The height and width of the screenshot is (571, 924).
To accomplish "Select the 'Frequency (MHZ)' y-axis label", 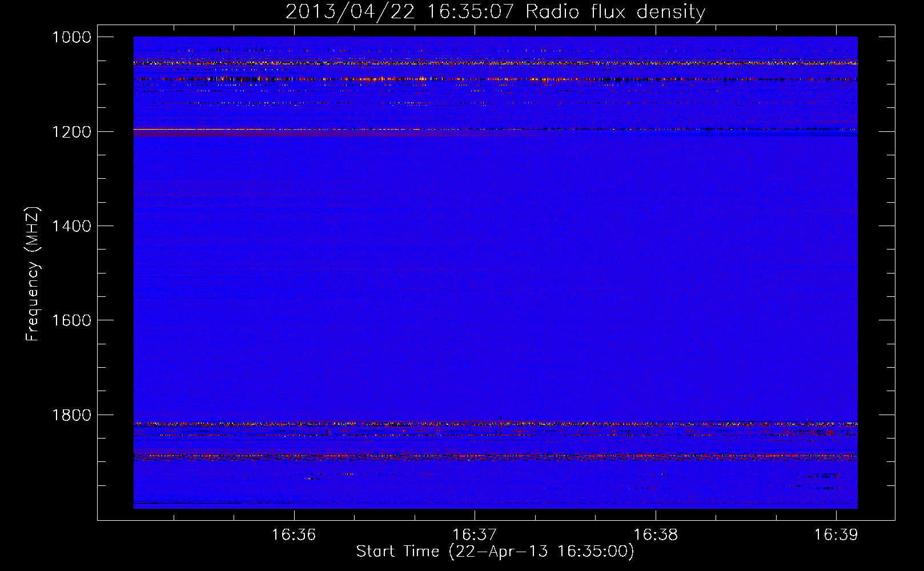I will [33, 274].
